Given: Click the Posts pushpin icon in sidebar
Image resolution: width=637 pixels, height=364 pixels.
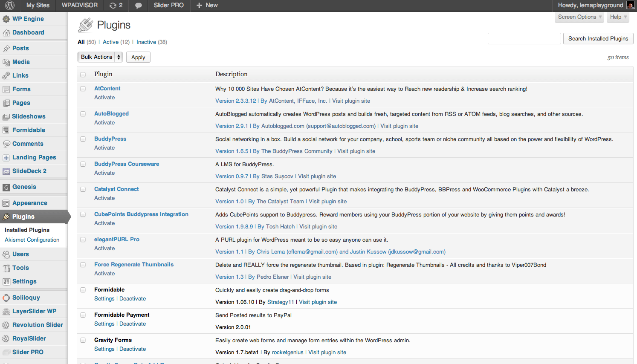Looking at the screenshot, I should 6,49.
